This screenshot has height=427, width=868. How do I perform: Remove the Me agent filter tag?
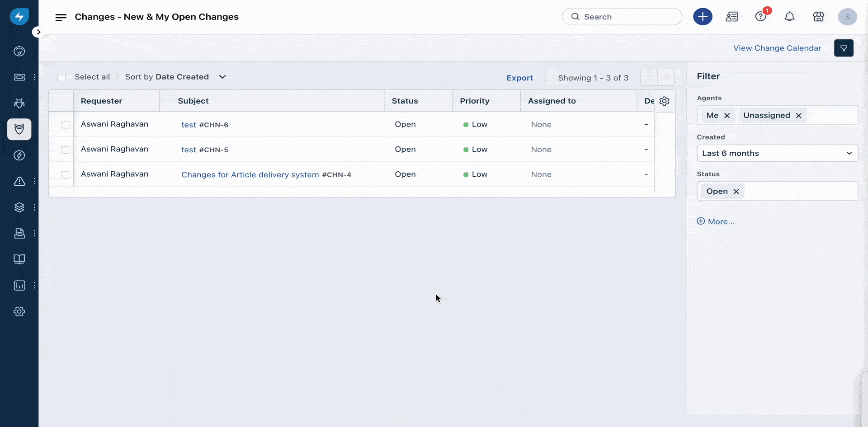click(727, 116)
